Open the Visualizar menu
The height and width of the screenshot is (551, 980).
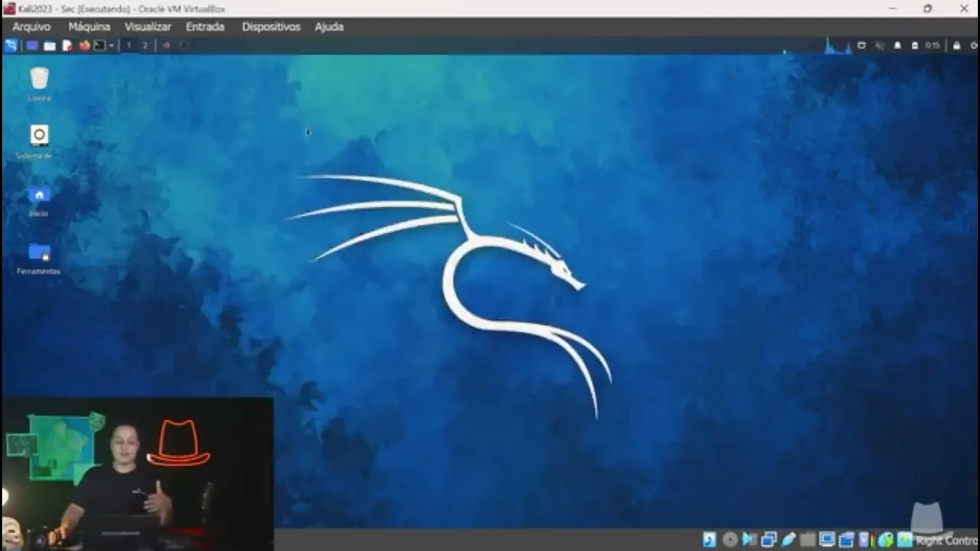point(148,27)
